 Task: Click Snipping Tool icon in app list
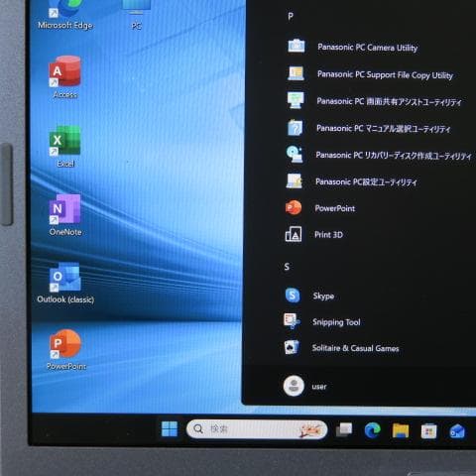point(292,321)
